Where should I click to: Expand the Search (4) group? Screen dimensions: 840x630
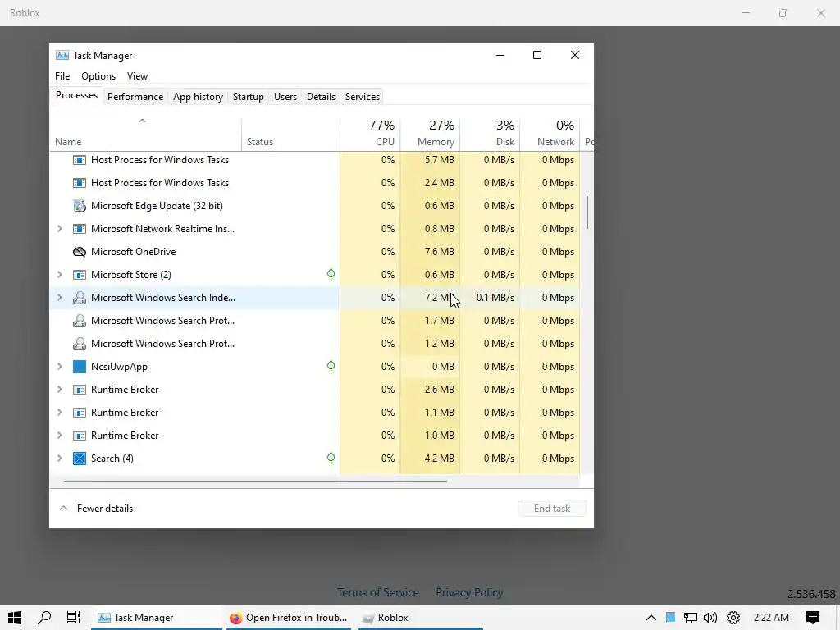(59, 459)
